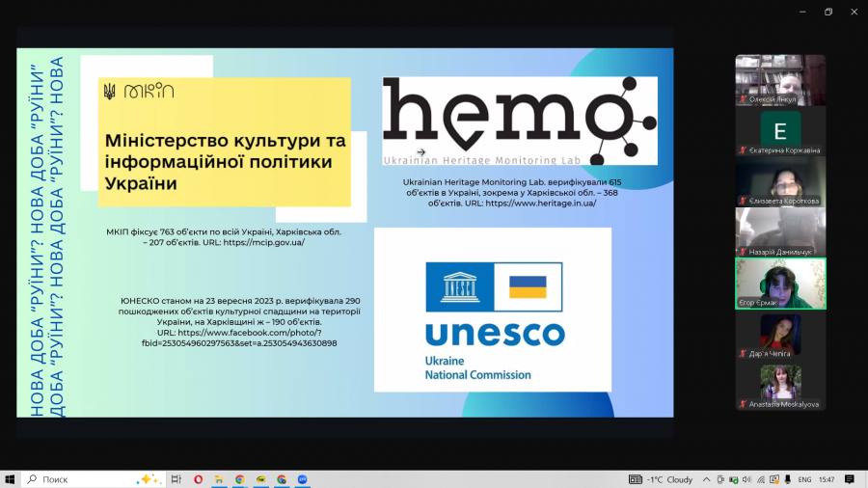Click the muted mic icon beside Єкатерина Коржавіна

(x=743, y=150)
